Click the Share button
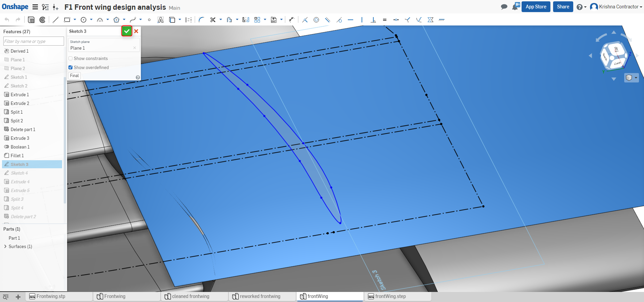The image size is (644, 302). coord(563,7)
